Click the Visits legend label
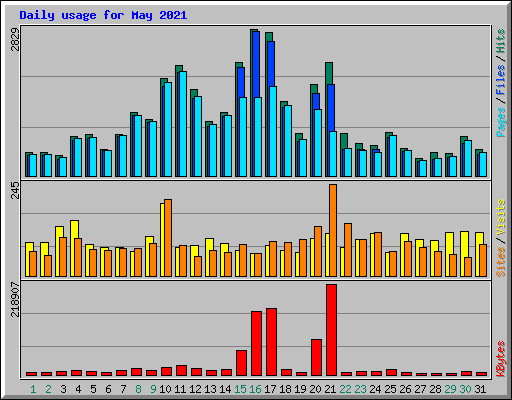Image resolution: width=512 pixels, height=400 pixels. click(x=500, y=217)
